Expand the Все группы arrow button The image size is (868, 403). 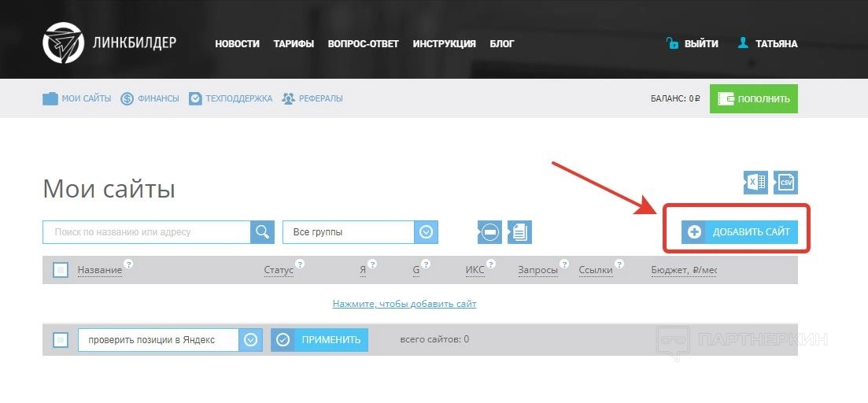(x=426, y=232)
